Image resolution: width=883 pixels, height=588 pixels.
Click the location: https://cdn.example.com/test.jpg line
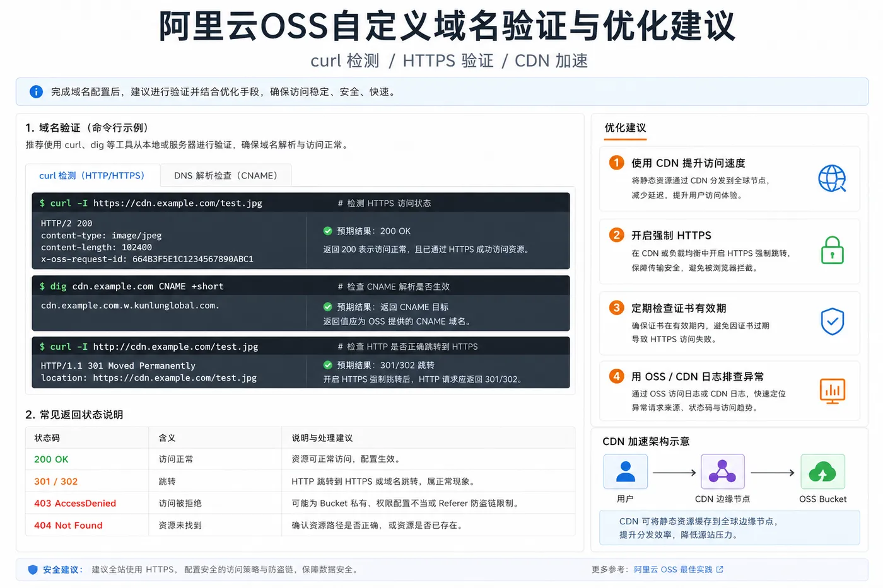coord(148,378)
